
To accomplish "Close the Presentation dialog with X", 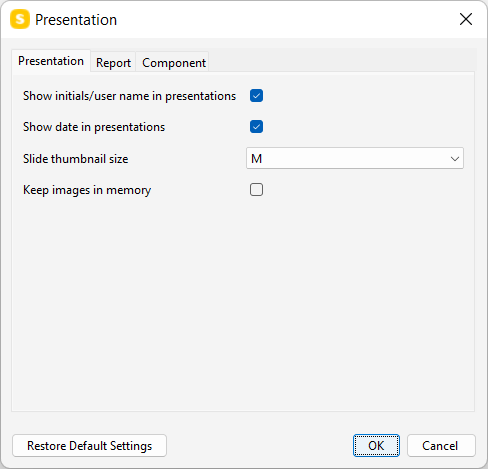I will (x=466, y=19).
